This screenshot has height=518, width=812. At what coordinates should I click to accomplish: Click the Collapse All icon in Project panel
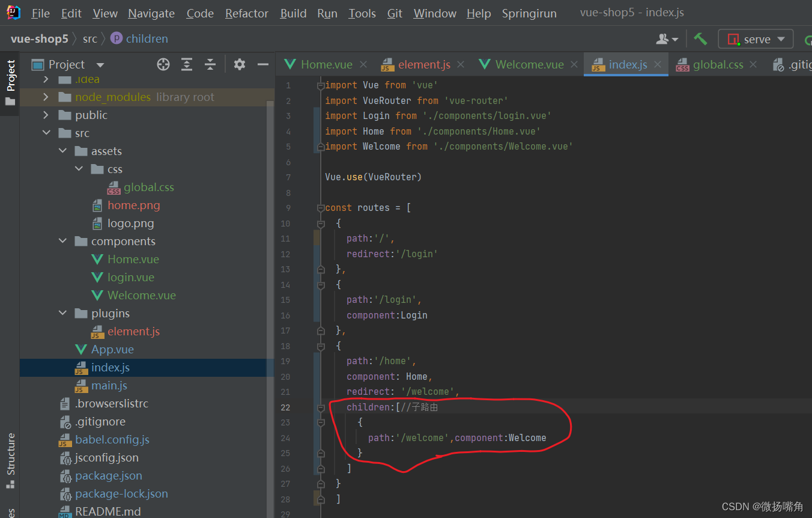[210, 64]
